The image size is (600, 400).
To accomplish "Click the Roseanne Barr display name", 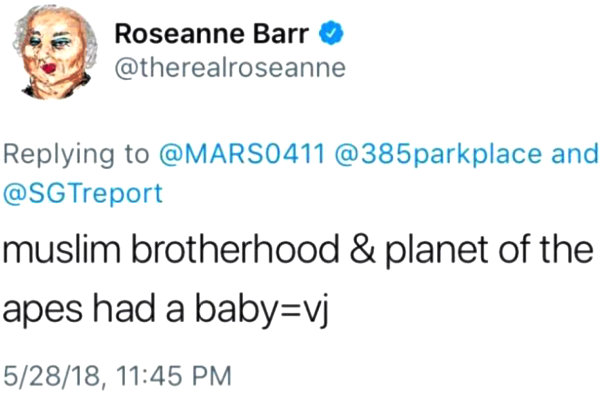I will pyautogui.click(x=213, y=34).
